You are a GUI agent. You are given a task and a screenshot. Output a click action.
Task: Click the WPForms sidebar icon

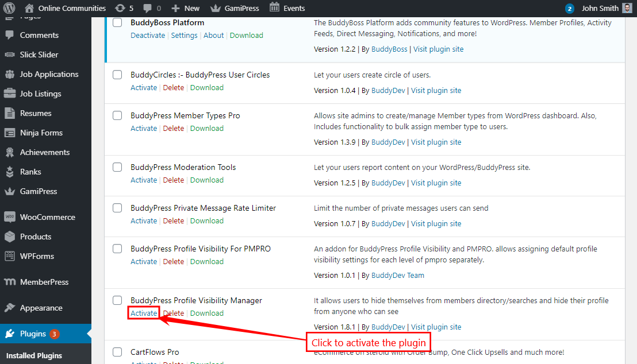click(10, 256)
